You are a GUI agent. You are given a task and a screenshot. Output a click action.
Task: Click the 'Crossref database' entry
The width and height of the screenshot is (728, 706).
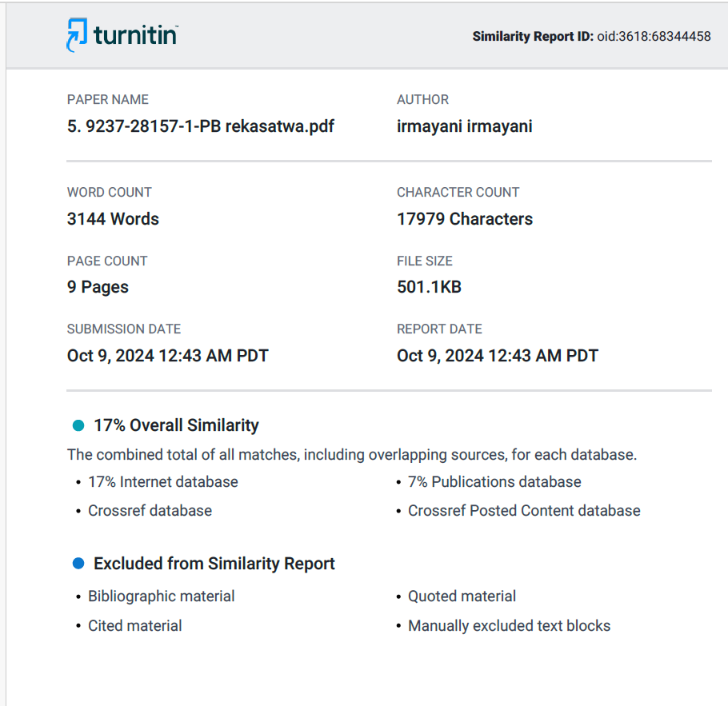tap(150, 511)
